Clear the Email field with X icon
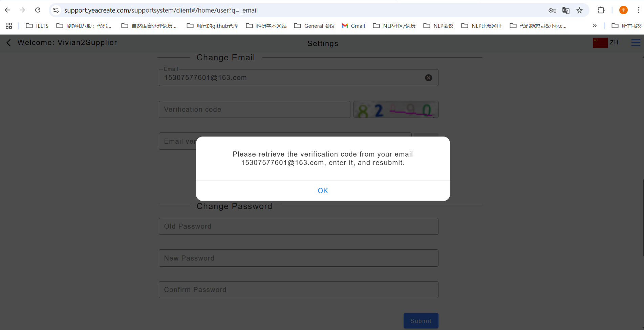 coord(428,78)
